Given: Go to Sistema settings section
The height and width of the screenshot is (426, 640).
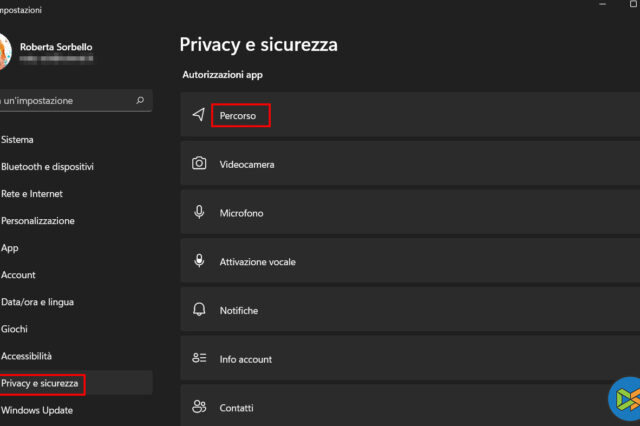Looking at the screenshot, I should [17, 140].
